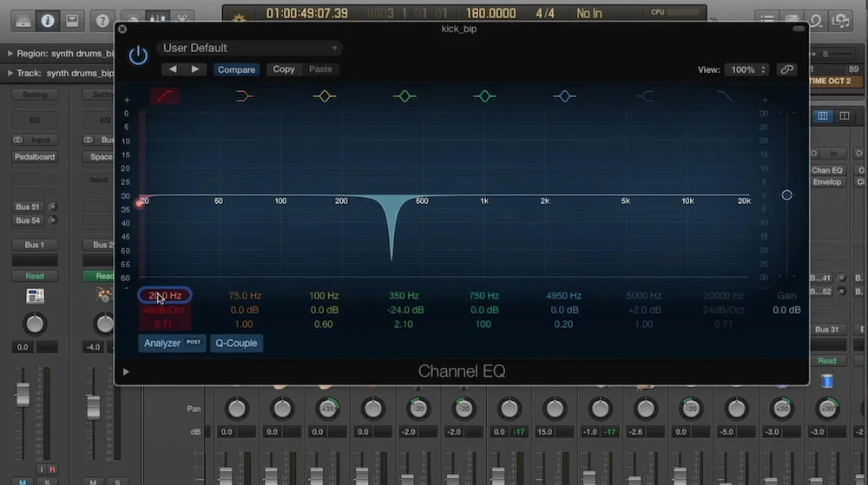Screen dimensions: 868x485
Task: Open the User Default preset dropdown
Action: tap(250, 48)
